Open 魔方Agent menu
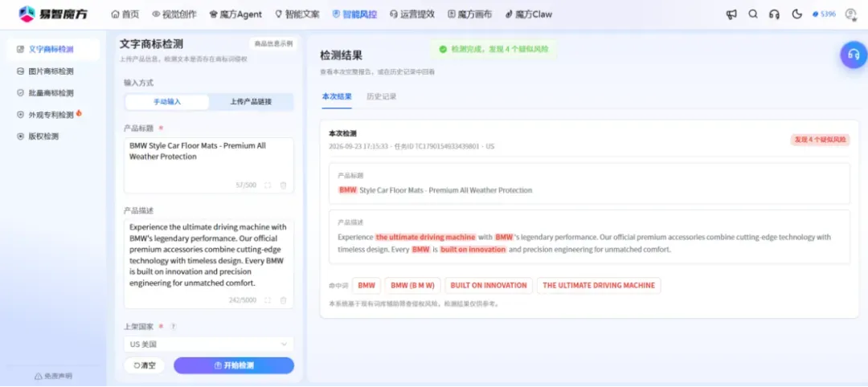This screenshot has width=868, height=387. 235,14
